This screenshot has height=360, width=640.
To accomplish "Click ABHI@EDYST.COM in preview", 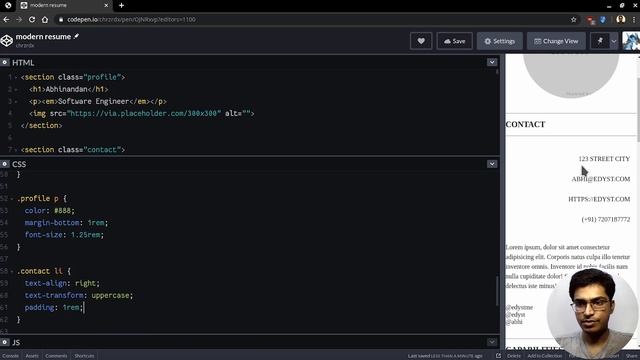I will click(601, 179).
